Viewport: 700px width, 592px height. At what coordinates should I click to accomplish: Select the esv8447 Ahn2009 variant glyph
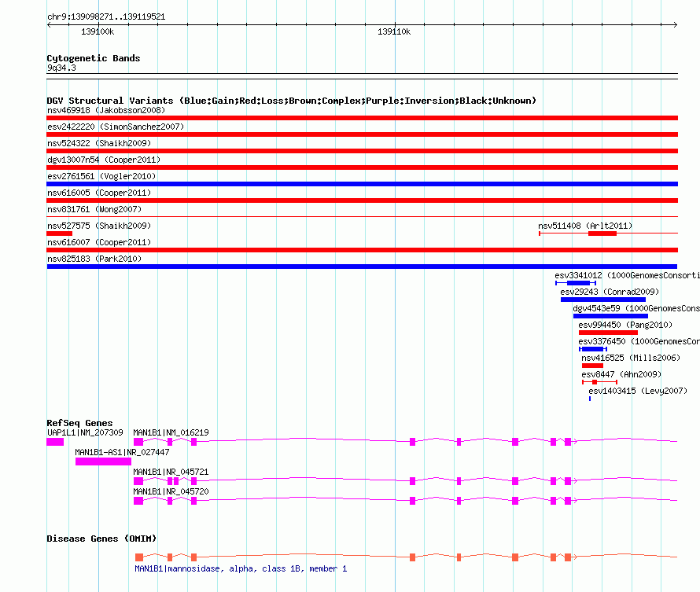595,382
